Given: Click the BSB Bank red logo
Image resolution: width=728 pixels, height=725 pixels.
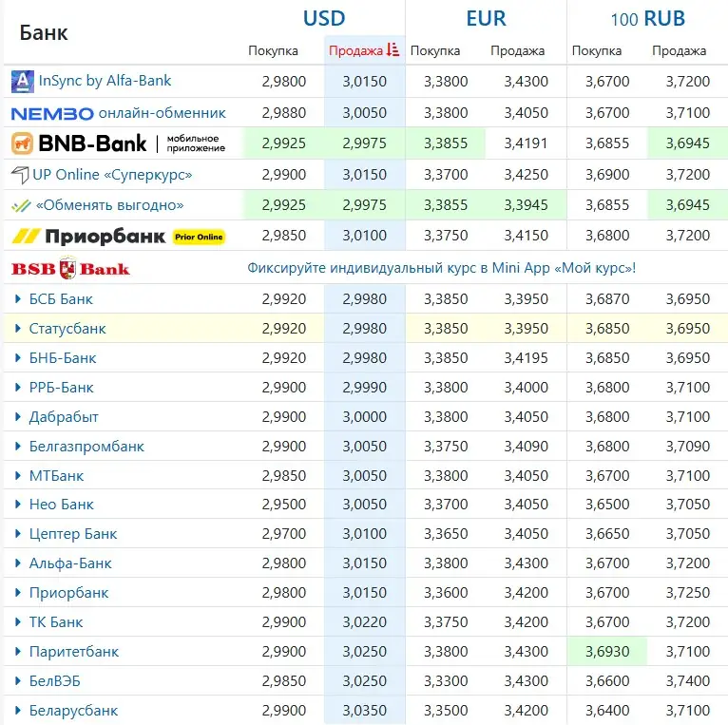Looking at the screenshot, I should click(x=70, y=268).
